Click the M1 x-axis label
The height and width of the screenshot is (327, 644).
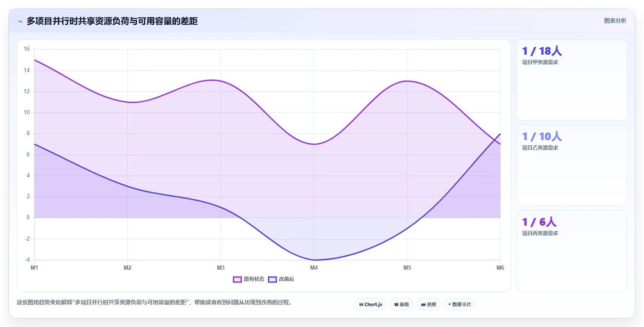[34, 268]
